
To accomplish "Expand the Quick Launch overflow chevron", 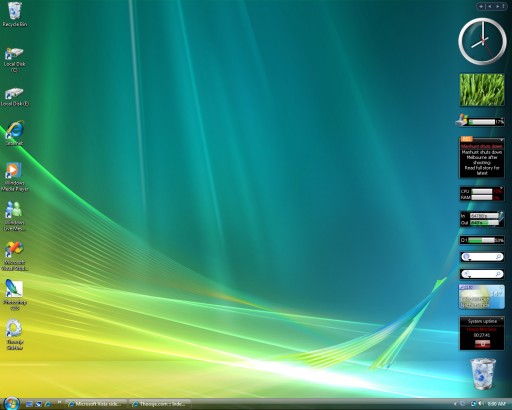I will point(59,402).
